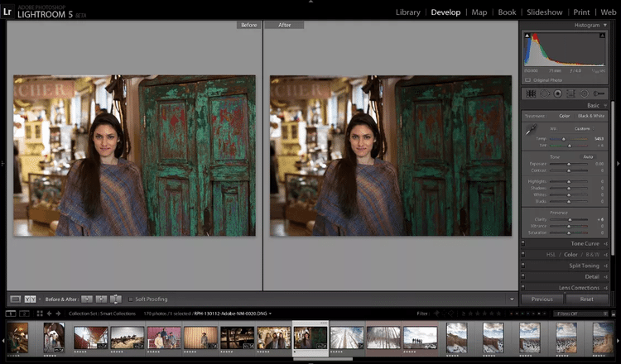Open the filename RPH-130112 dropdown
This screenshot has height=364, width=621.
pyautogui.click(x=270, y=314)
